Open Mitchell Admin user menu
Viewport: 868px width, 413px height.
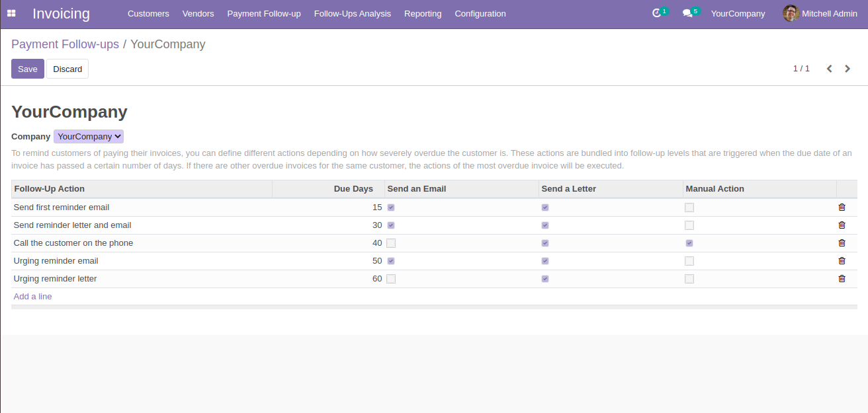coord(820,13)
